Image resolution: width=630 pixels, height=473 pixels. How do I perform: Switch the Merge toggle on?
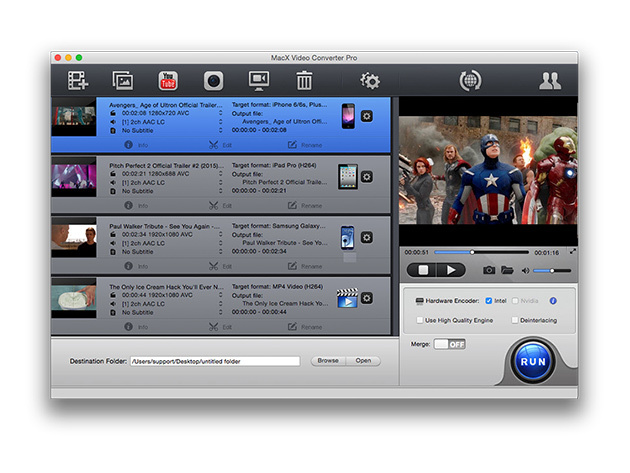tap(450, 344)
